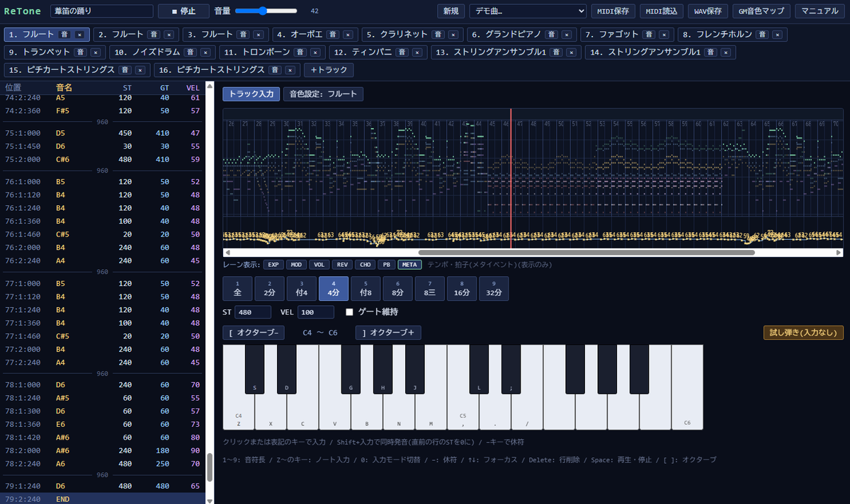Click the ST input field
850x504 pixels.
[253, 312]
